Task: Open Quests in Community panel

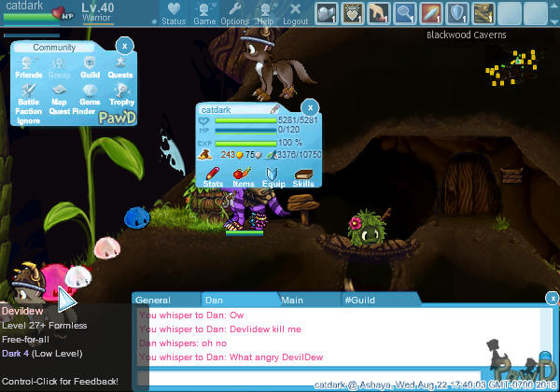Action: click(x=120, y=67)
